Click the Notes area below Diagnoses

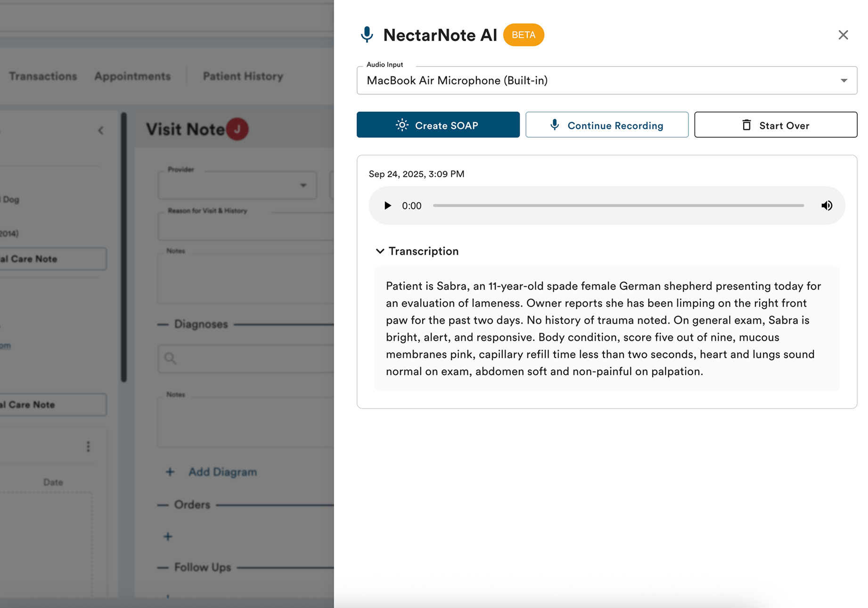coord(246,422)
